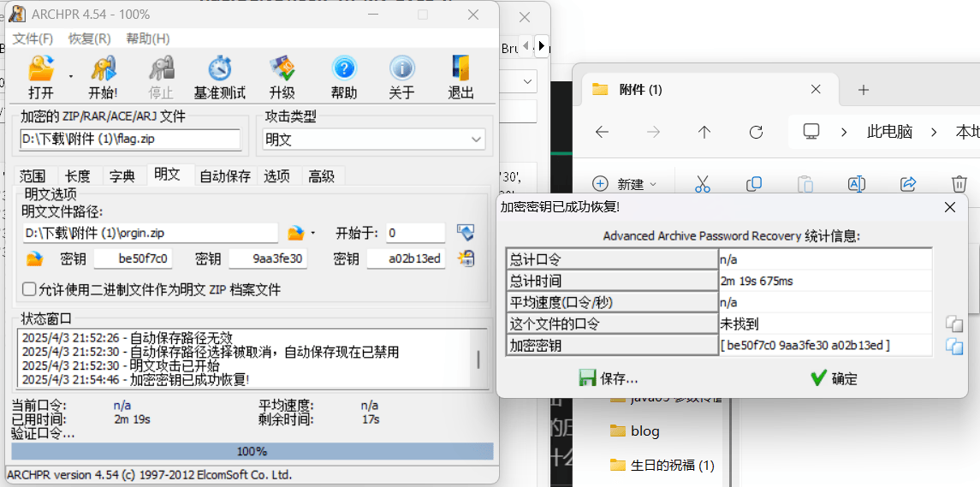
Task: Click the 确定 (OK) button
Action: pos(833,378)
